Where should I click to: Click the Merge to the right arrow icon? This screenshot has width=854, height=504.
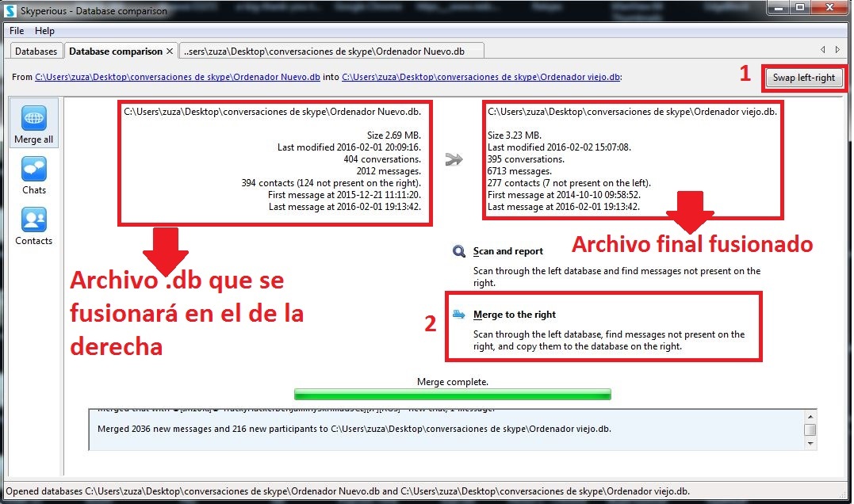459,314
